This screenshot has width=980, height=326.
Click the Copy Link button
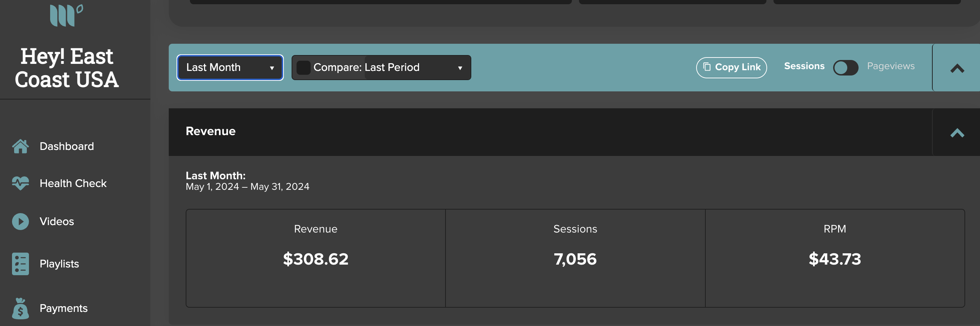(x=731, y=67)
